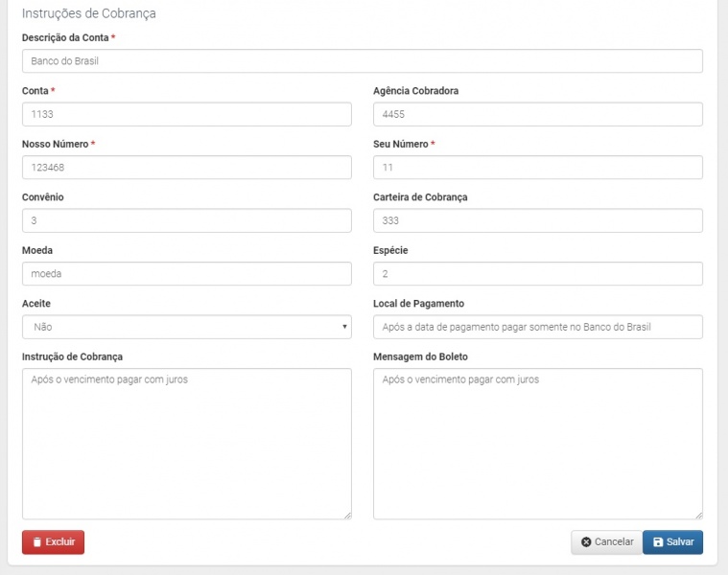Image resolution: width=728 pixels, height=575 pixels.
Task: Click the Moeda input field
Action: (x=187, y=273)
